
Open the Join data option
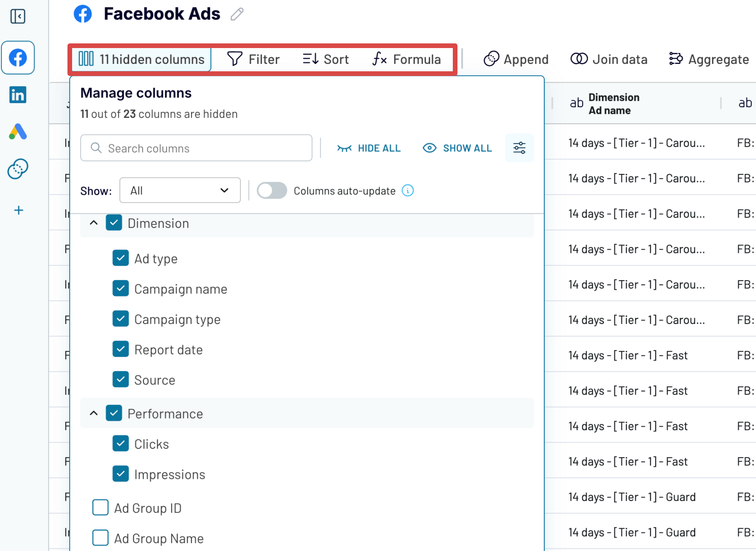point(609,59)
